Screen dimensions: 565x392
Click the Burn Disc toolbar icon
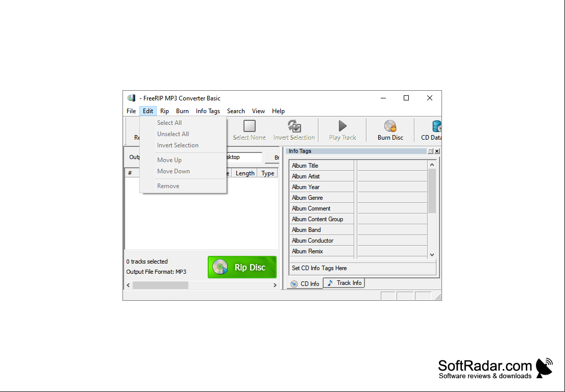coord(390,126)
